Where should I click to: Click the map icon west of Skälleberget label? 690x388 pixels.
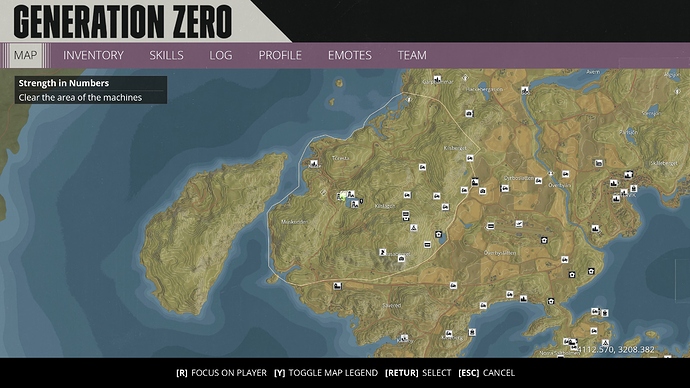click(598, 163)
